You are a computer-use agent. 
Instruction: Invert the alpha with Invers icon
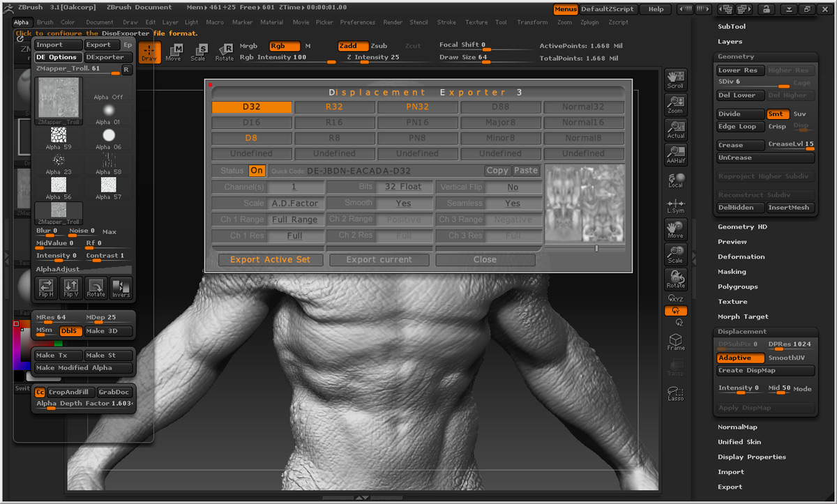pyautogui.click(x=121, y=287)
